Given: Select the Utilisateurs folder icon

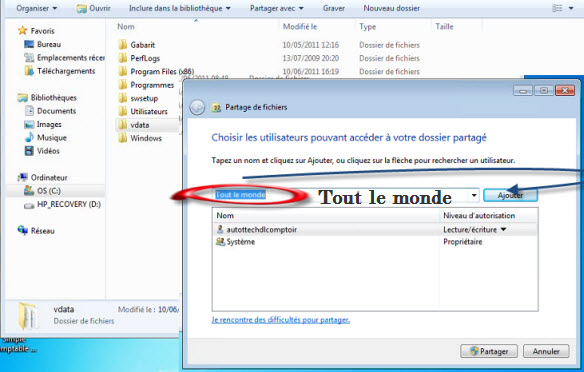Looking at the screenshot, I should [123, 111].
